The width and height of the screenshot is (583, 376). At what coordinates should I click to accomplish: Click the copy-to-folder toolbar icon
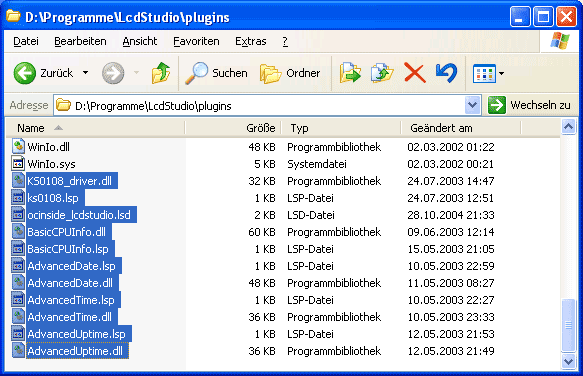click(382, 73)
